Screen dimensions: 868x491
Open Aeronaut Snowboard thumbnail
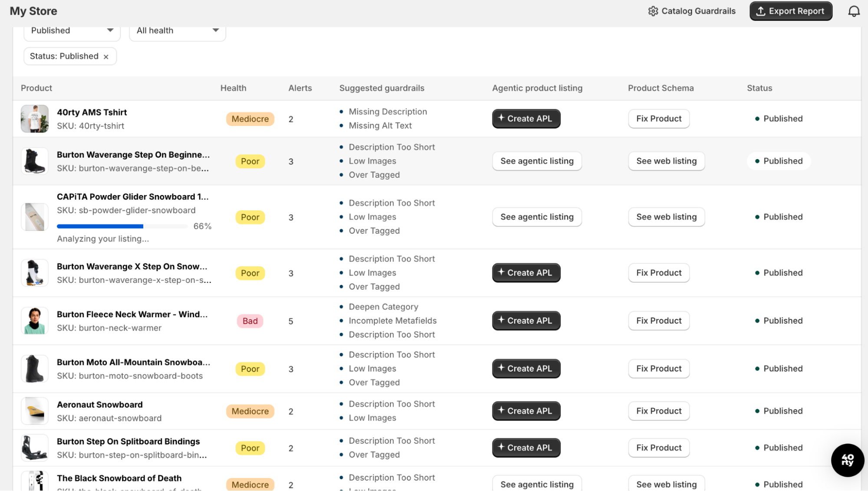[35, 411]
